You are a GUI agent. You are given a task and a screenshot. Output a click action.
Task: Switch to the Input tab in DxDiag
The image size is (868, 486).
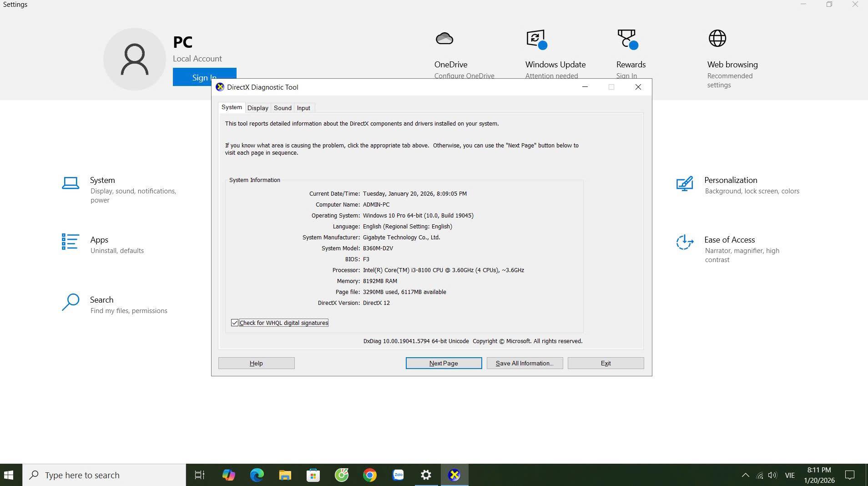(x=303, y=108)
